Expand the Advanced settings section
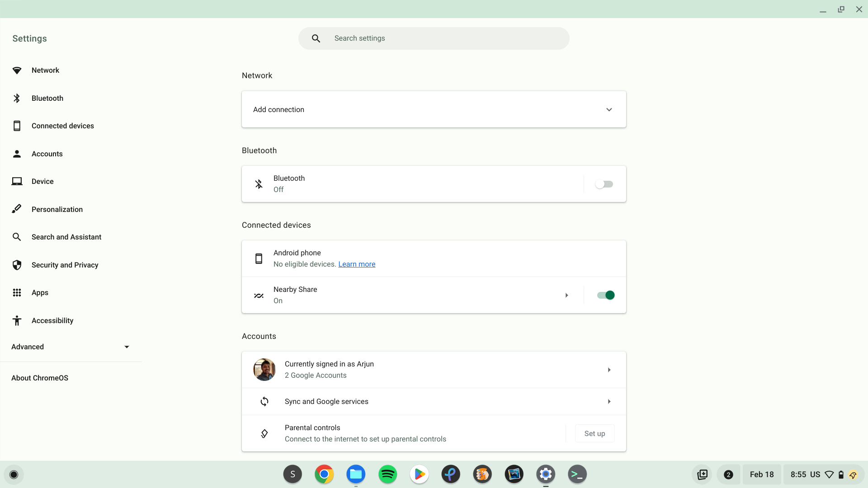The image size is (868, 488). pos(70,347)
